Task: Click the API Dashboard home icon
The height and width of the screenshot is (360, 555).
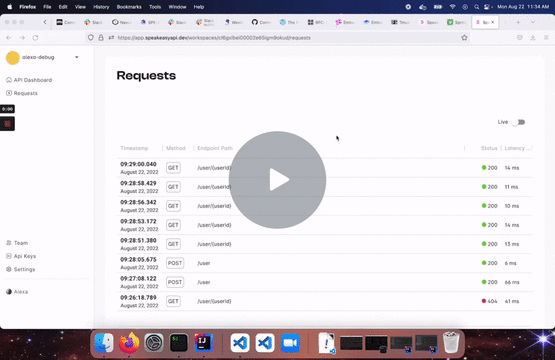Action: point(9,80)
